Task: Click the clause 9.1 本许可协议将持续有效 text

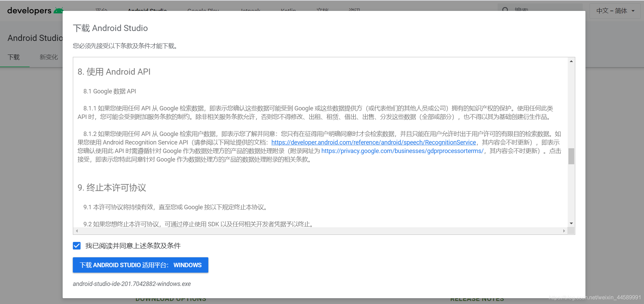Action: [176, 207]
